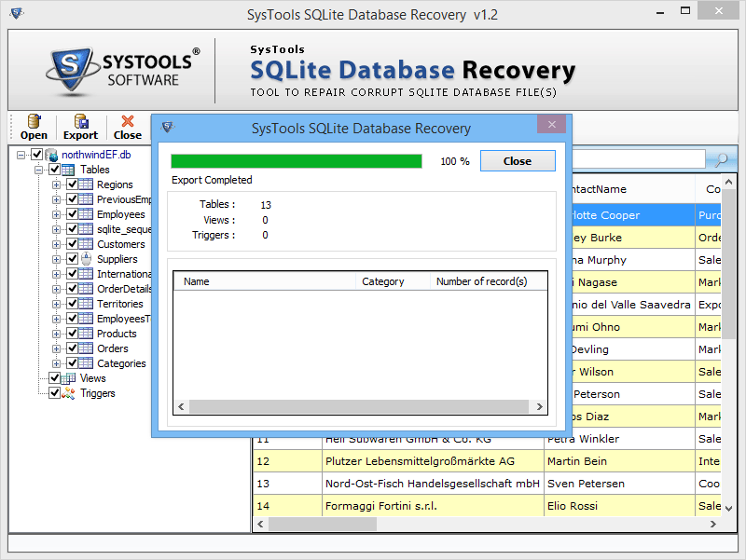
Task: Click cell 'Formaggi Fortini s.r.l.'
Action: pos(433,506)
